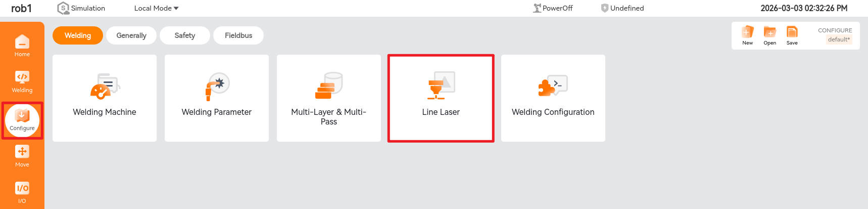Click the PowerOff status indicator
This screenshot has height=209, width=868.
pyautogui.click(x=553, y=8)
